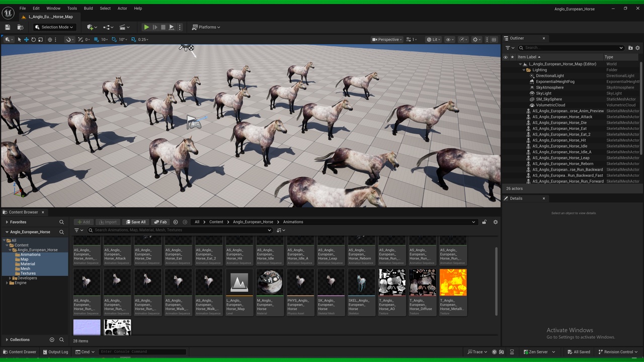
Task: Click the Fab marketplace button
Action: [160, 222]
